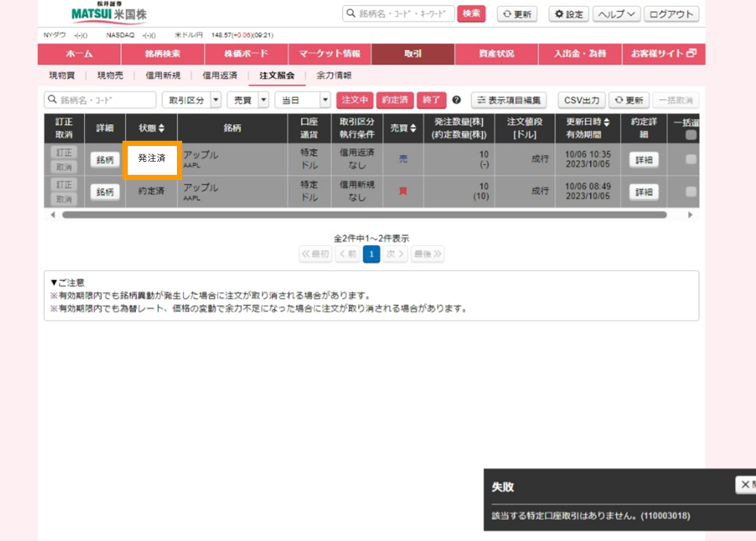Open the 売買 filter dropdown
The width and height of the screenshot is (756, 541).
(x=248, y=100)
